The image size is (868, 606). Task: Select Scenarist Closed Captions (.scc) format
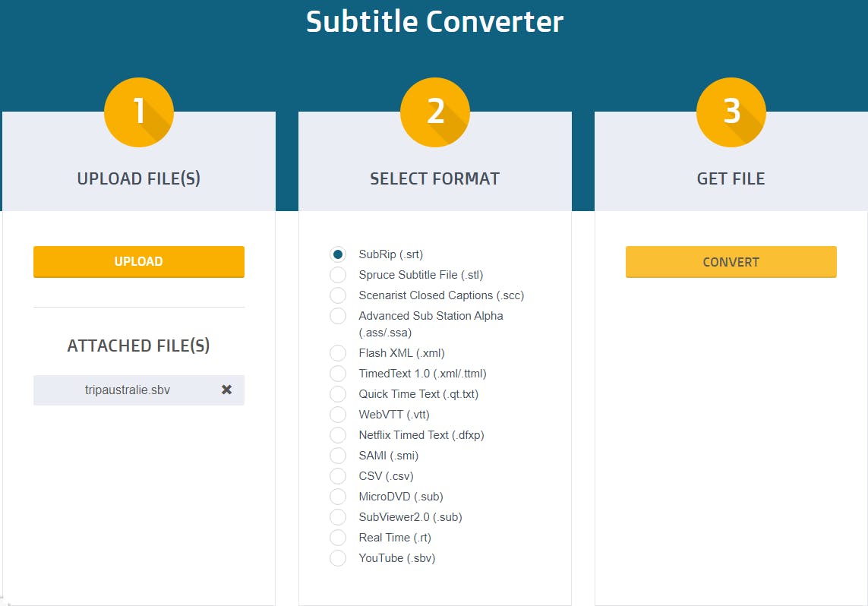click(x=338, y=295)
